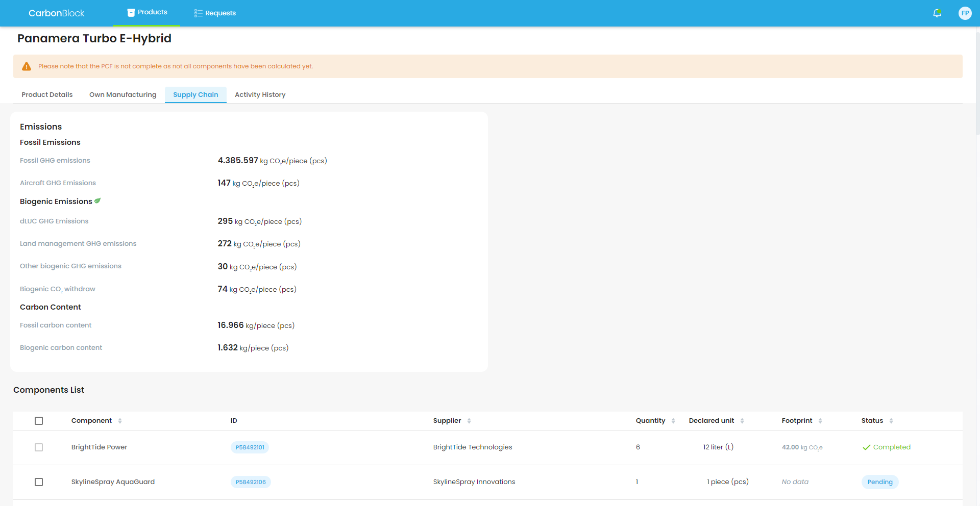The width and height of the screenshot is (980, 506).
Task: Click the Requests list icon in navbar
Action: (x=198, y=13)
